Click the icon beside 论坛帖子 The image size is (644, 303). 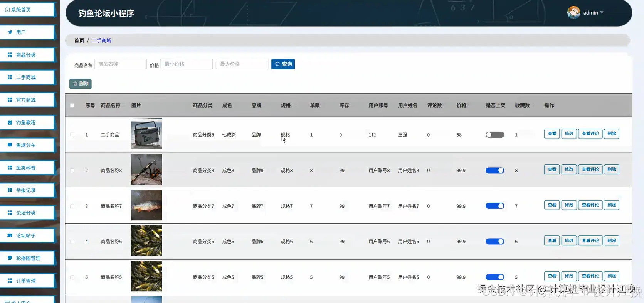(x=10, y=235)
